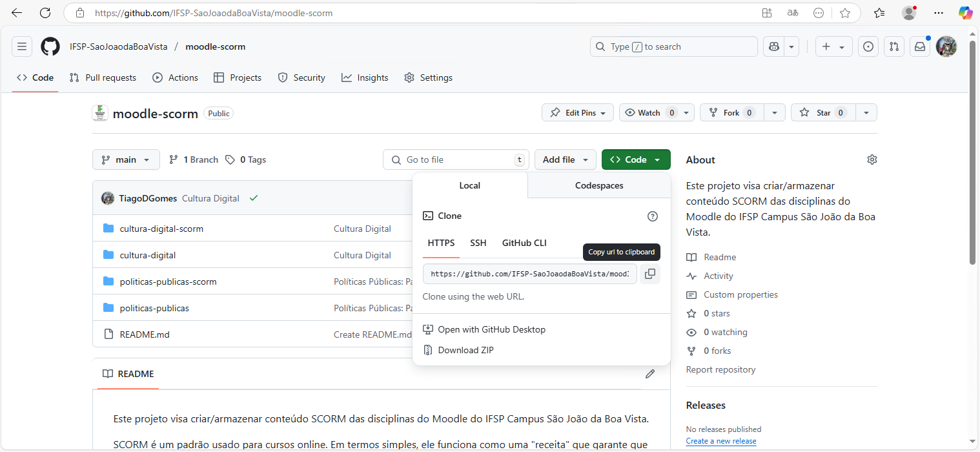Image resolution: width=980 pixels, height=452 pixels.
Task: Open the cultura-digital-scorm folder
Action: pos(161,229)
